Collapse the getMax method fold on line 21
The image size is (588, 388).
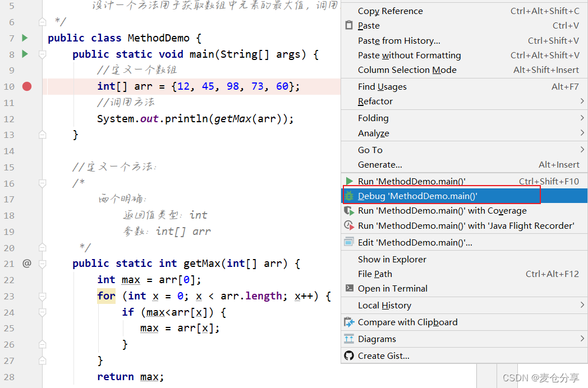pos(43,264)
